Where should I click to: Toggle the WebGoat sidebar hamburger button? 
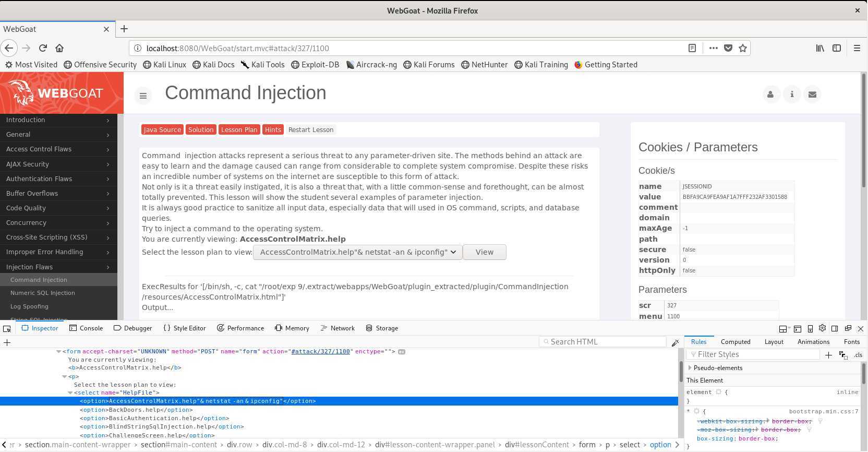click(x=143, y=96)
